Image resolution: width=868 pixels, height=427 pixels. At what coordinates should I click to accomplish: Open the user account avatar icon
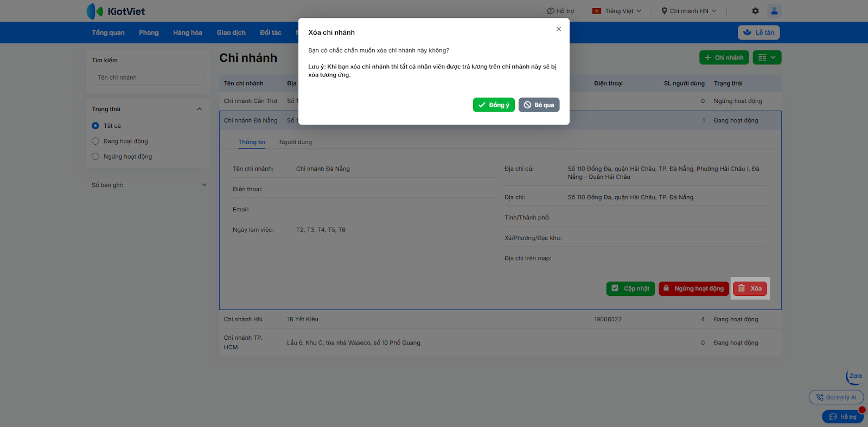click(774, 11)
